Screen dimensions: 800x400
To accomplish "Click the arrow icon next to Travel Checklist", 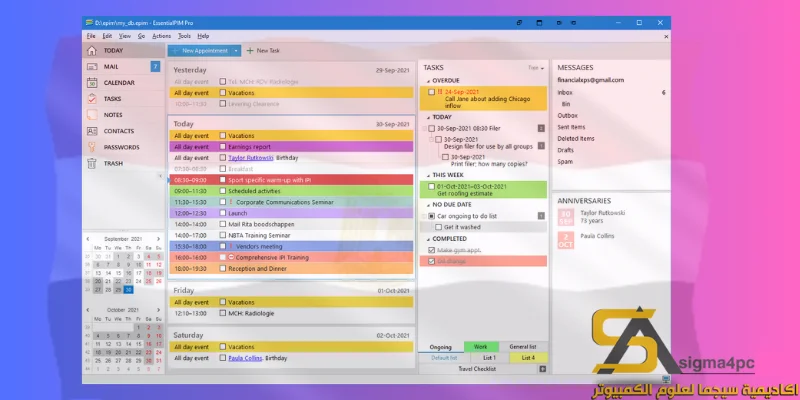I will pyautogui.click(x=542, y=369).
